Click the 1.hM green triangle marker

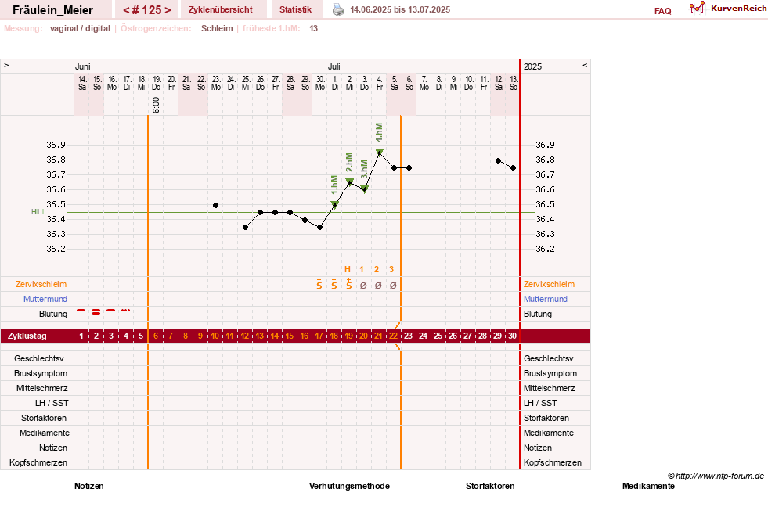pos(334,204)
